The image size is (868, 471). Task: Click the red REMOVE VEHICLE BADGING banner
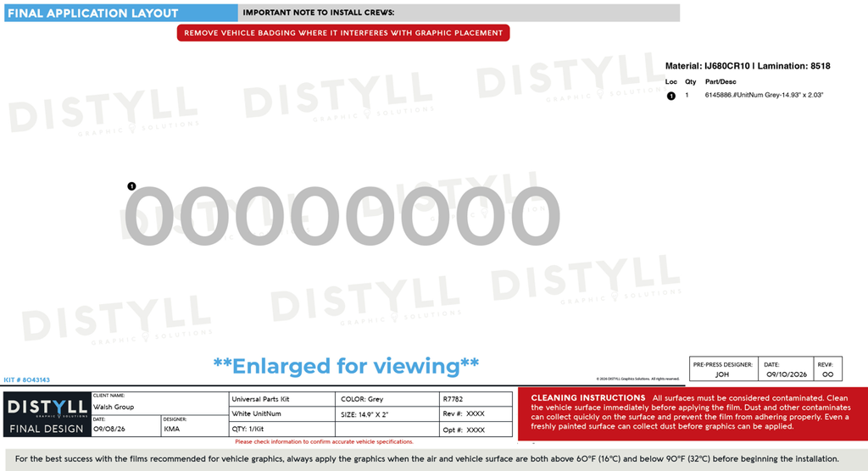pos(343,33)
